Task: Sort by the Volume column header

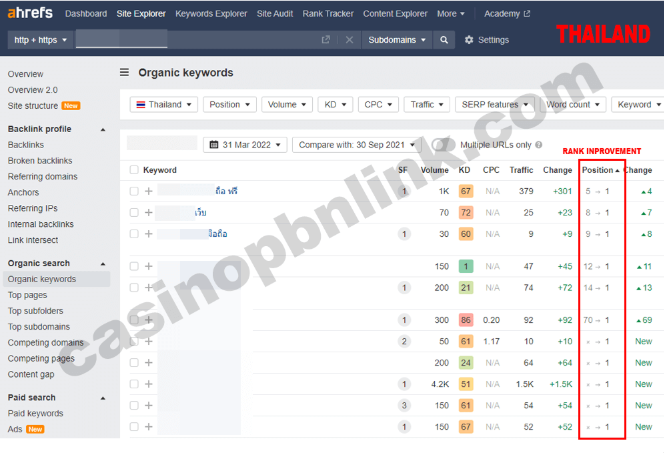Action: pos(434,170)
